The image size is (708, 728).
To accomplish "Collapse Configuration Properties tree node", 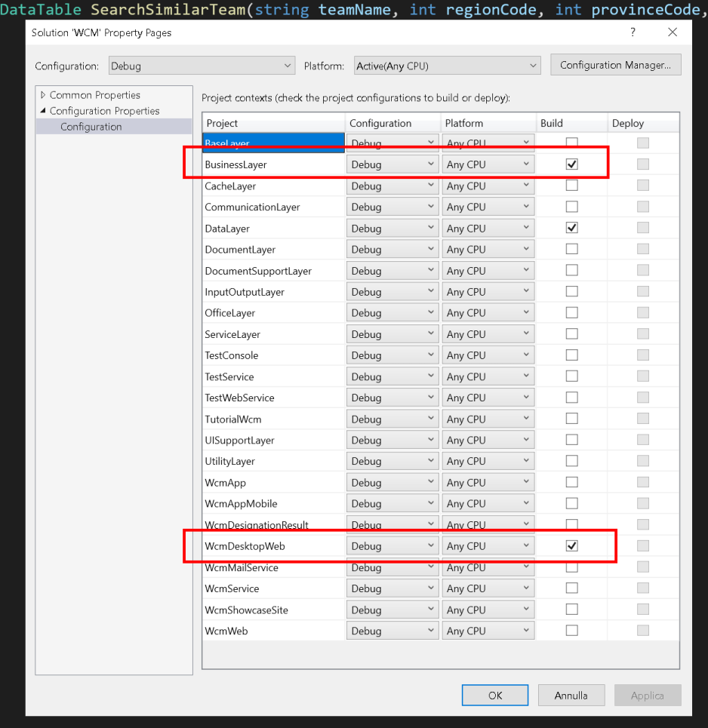I will coord(43,110).
